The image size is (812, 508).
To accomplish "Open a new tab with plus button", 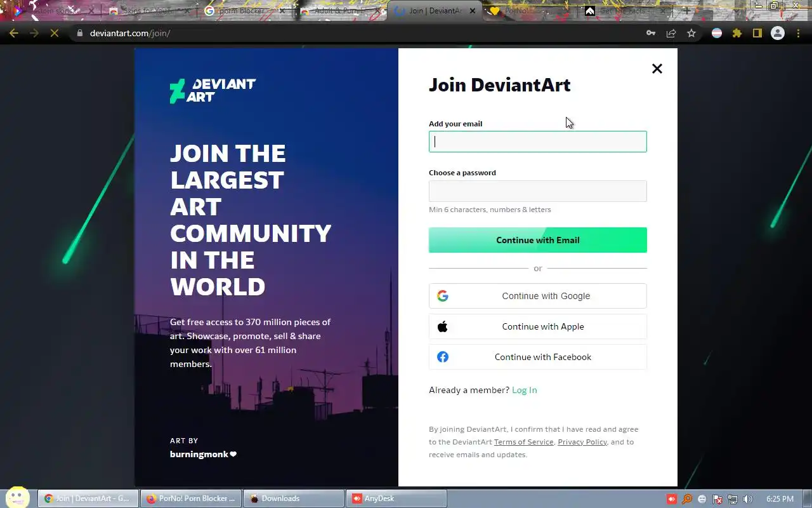I will (686, 11).
